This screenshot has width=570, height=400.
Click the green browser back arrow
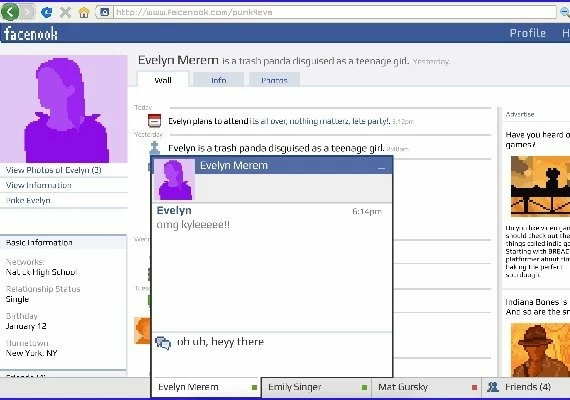[x=10, y=12]
